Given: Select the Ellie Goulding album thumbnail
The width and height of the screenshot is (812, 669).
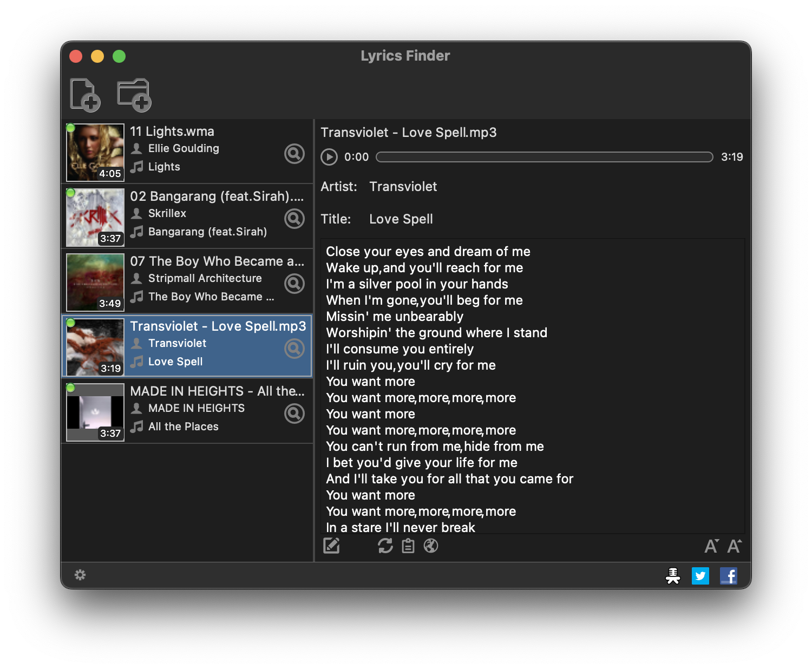Looking at the screenshot, I should coord(95,153).
